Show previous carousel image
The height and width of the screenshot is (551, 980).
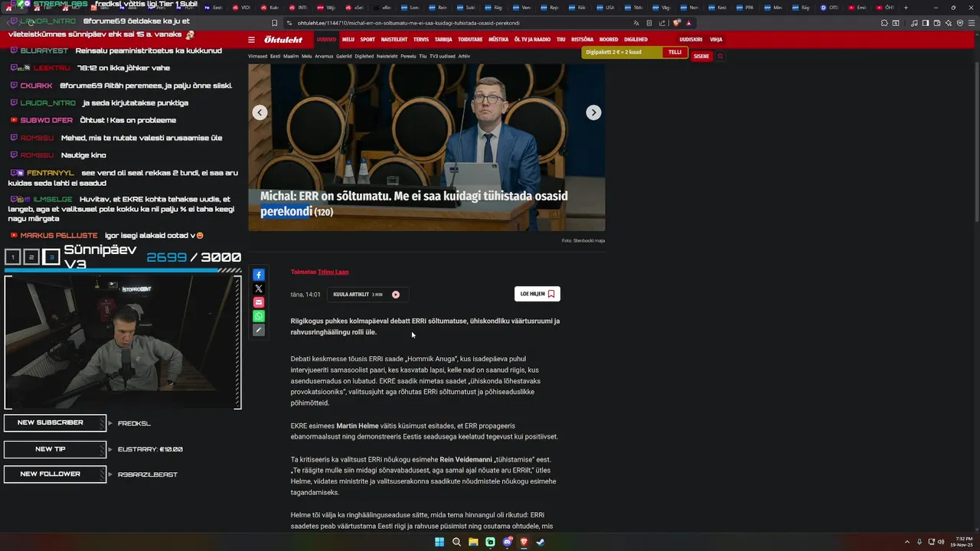pyautogui.click(x=260, y=112)
